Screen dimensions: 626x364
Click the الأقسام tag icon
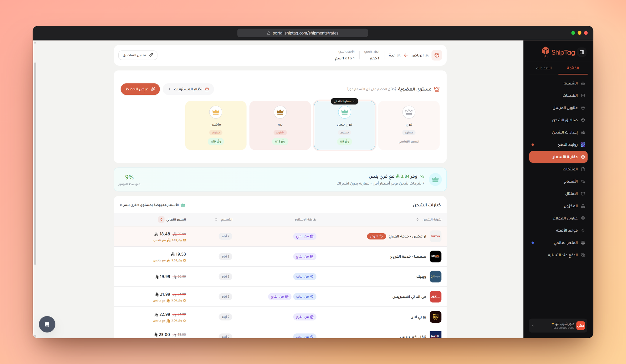coord(583,181)
